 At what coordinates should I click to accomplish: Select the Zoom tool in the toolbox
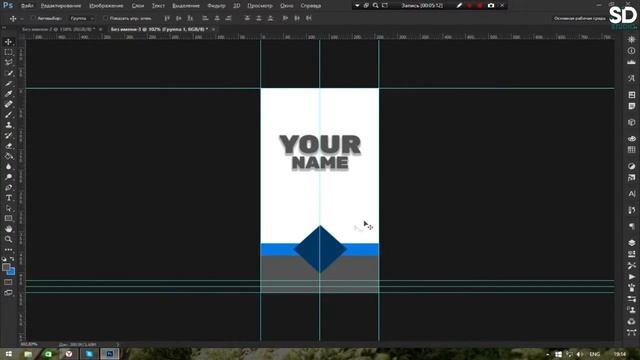9,240
